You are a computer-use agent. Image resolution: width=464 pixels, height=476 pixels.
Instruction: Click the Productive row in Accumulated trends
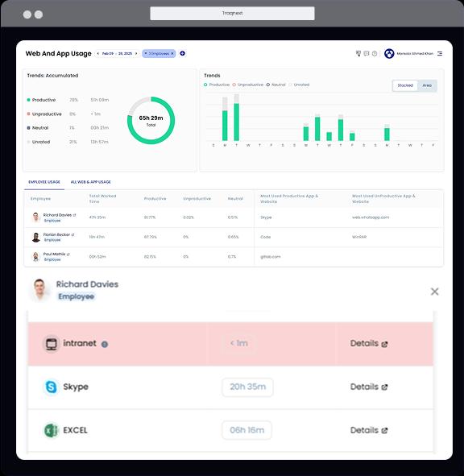tap(68, 100)
